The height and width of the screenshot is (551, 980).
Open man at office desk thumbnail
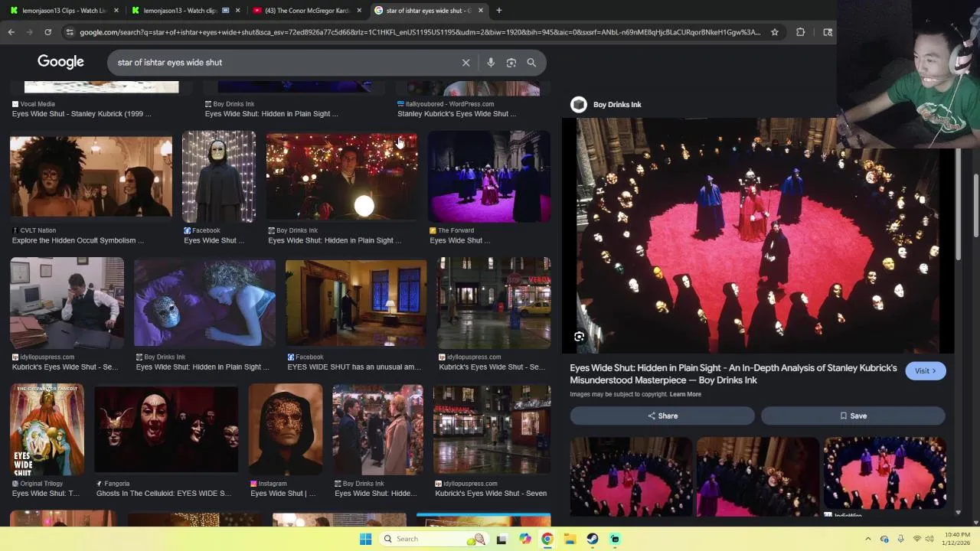tap(67, 303)
